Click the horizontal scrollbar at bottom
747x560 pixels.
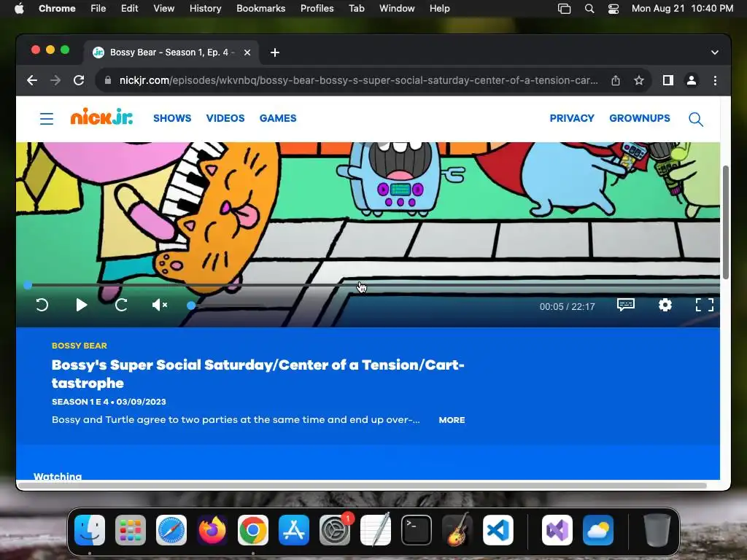[x=363, y=486]
